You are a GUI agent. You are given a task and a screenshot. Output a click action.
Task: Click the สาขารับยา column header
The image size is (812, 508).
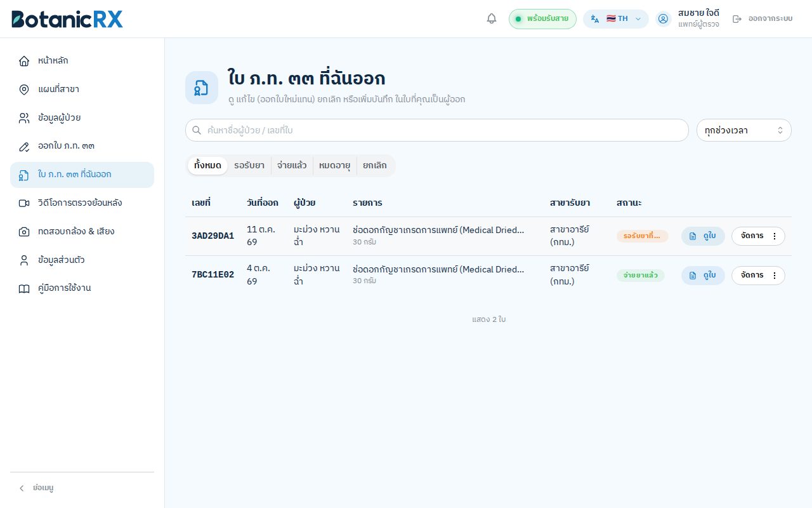[x=570, y=203]
